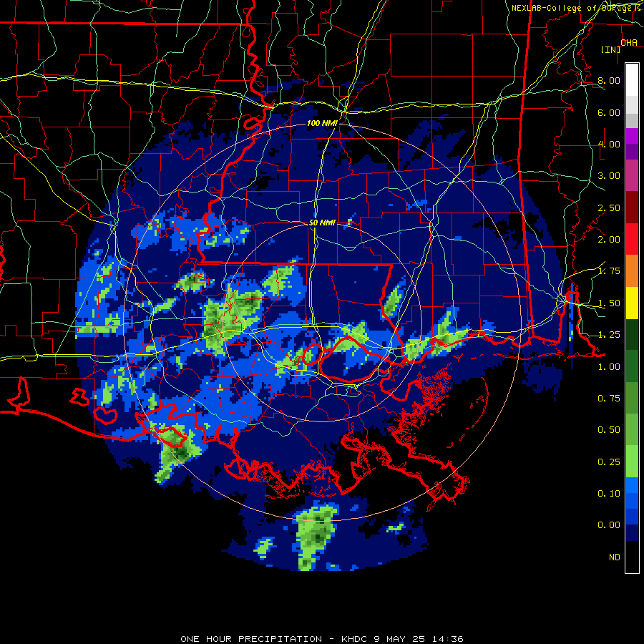The image size is (644, 644).
Task: Click the 8.00 legend label
Action: click(609, 80)
